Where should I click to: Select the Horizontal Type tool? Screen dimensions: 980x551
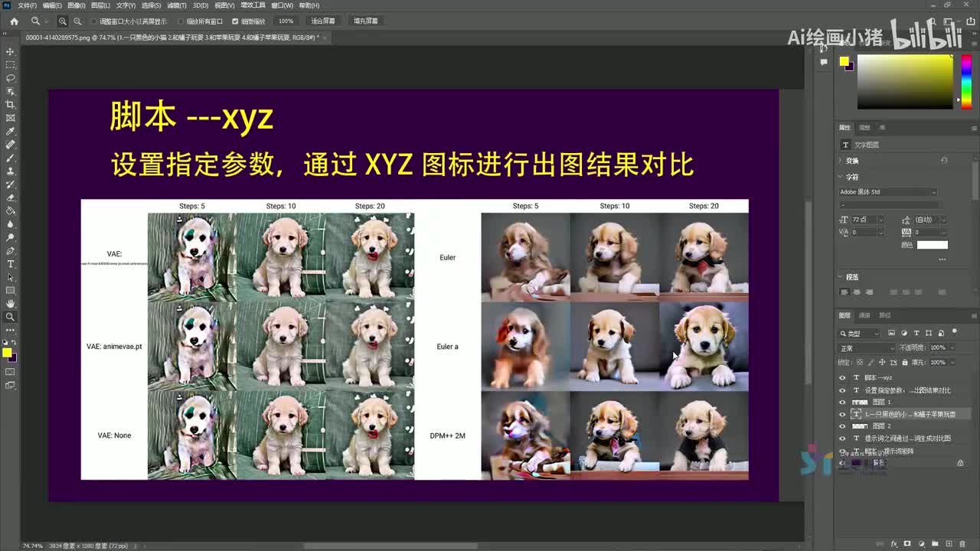(x=11, y=264)
